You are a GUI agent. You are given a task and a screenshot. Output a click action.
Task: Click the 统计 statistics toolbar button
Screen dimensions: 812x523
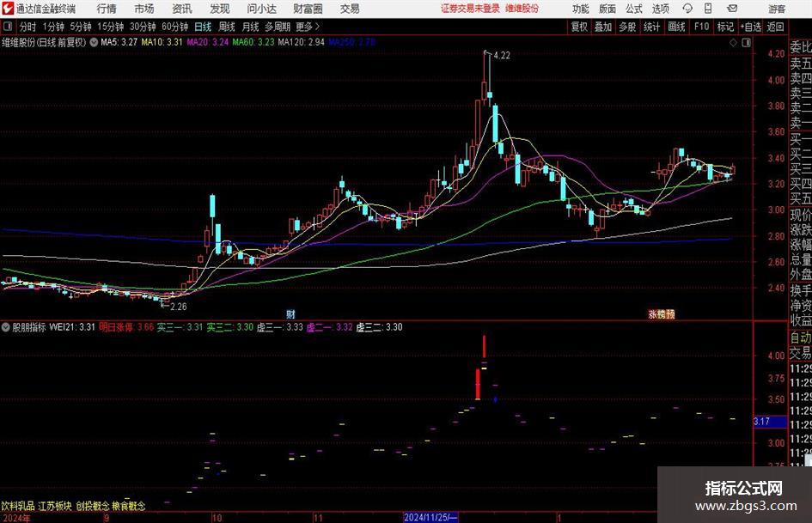(x=651, y=27)
